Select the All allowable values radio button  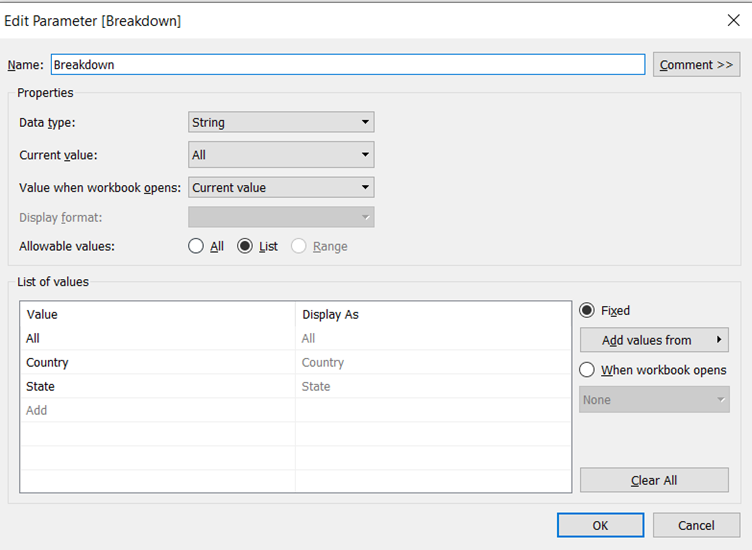196,246
